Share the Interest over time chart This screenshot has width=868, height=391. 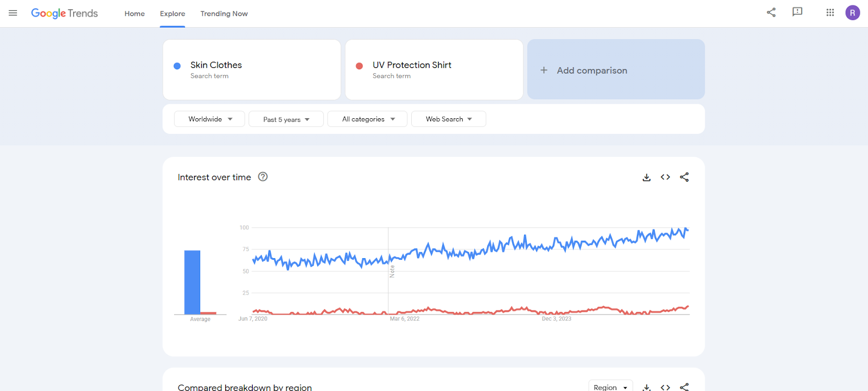[x=685, y=177]
